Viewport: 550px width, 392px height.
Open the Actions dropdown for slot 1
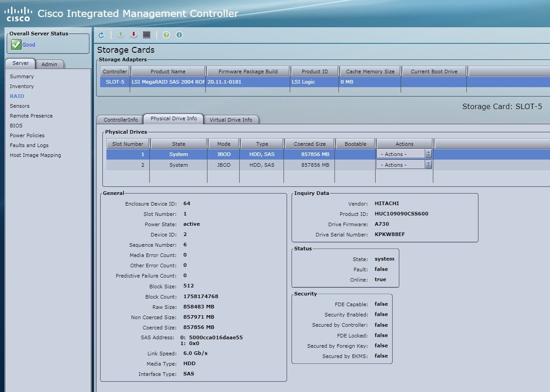404,154
